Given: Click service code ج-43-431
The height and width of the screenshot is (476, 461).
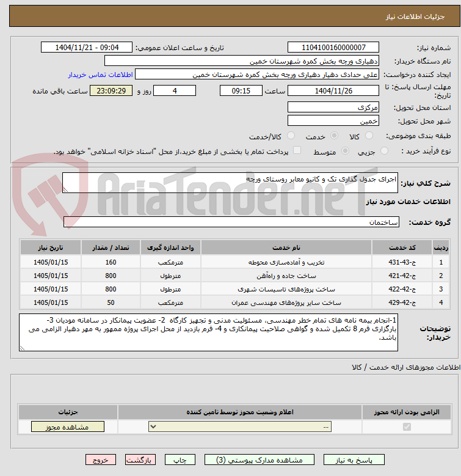Looking at the screenshot, I should (402, 262).
